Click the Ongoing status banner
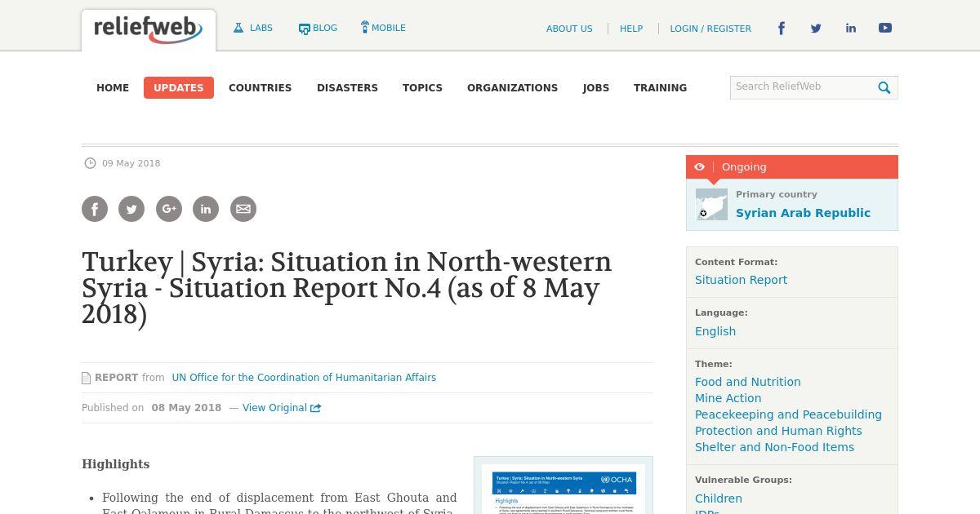 792,167
